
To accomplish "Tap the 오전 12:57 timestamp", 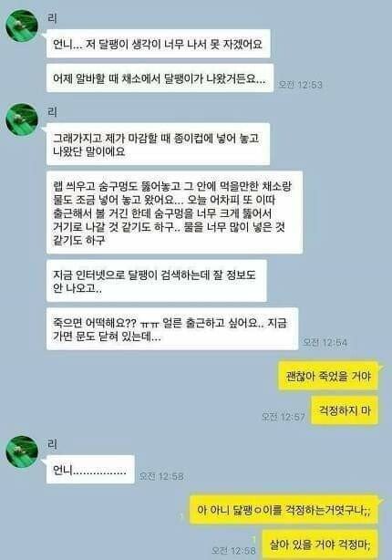I will 284,417.
